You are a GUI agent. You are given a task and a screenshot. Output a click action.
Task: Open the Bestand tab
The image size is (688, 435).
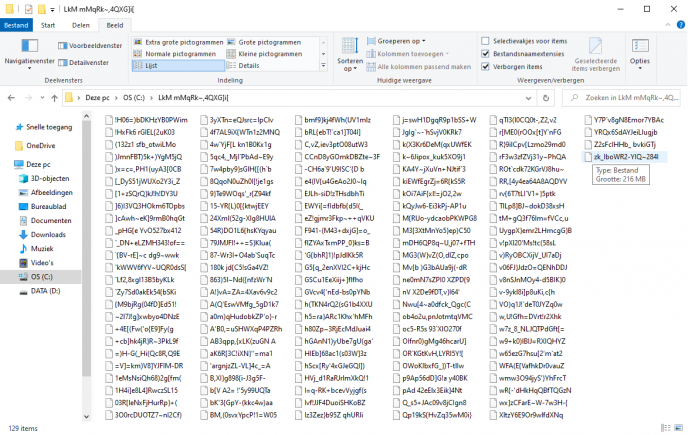(16, 25)
